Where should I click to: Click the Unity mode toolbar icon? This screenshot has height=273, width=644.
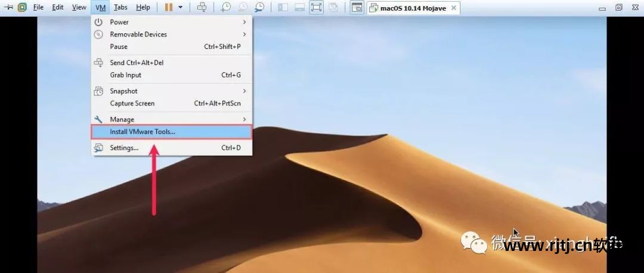pyautogui.click(x=333, y=7)
